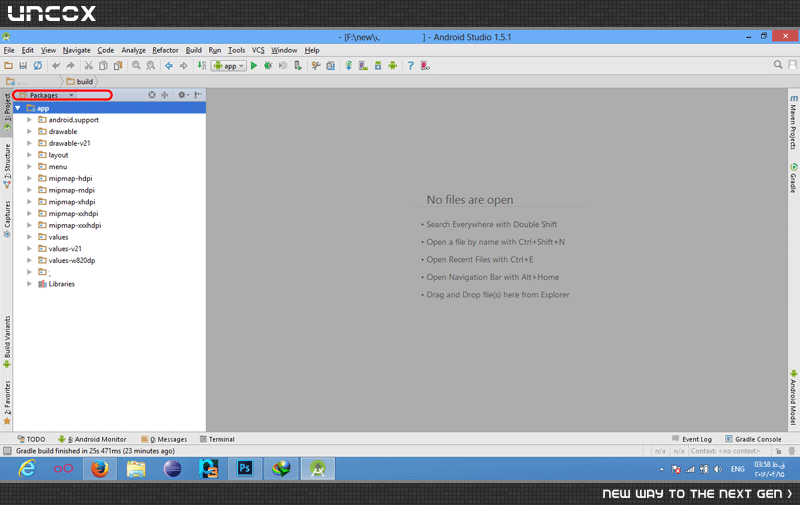Open the Navigate menu
The height and width of the screenshot is (505, 800).
pyautogui.click(x=77, y=50)
